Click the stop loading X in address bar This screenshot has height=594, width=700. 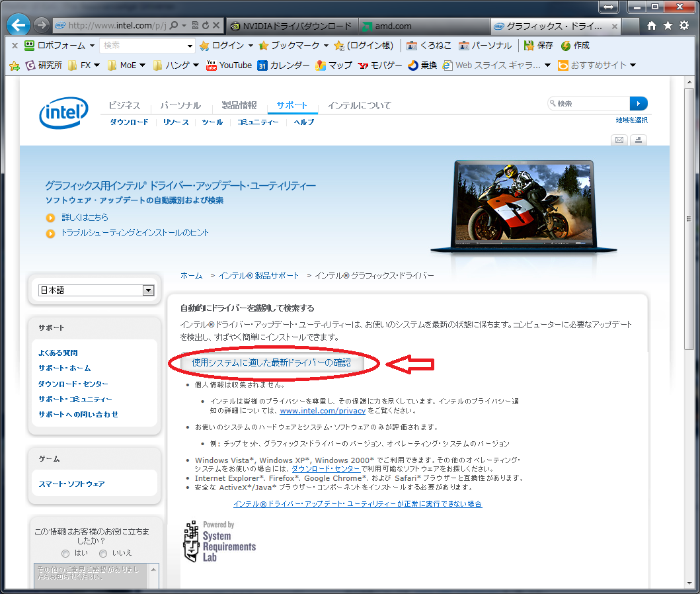pyautogui.click(x=216, y=25)
